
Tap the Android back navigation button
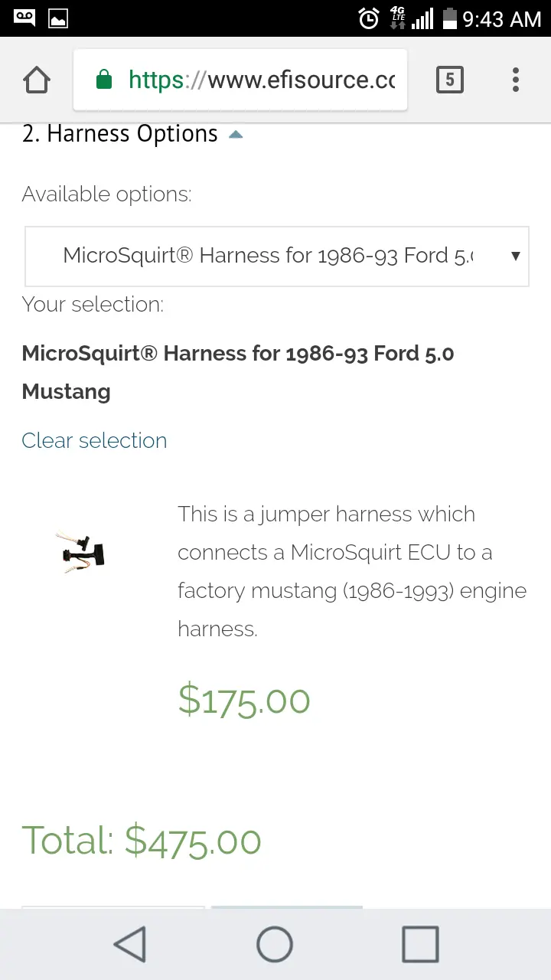[130, 943]
